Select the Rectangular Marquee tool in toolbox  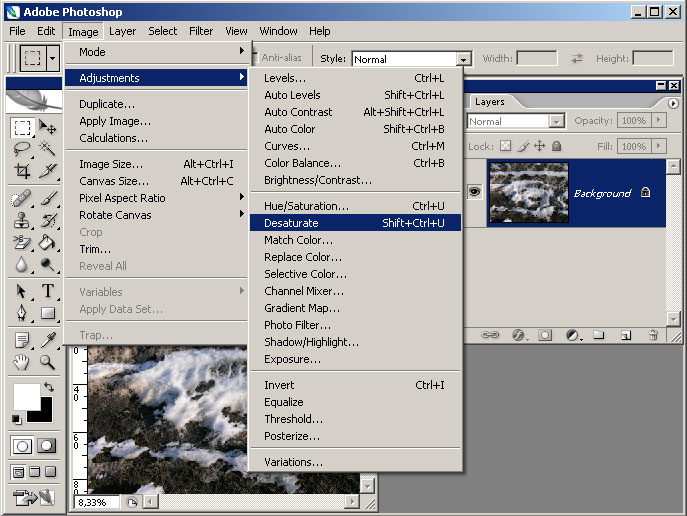click(22, 128)
